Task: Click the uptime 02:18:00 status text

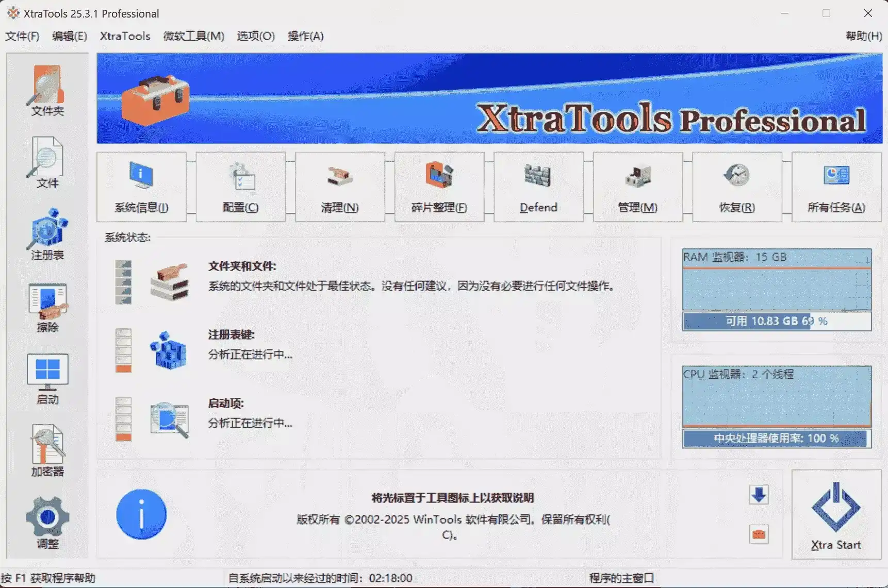Action: (320, 578)
